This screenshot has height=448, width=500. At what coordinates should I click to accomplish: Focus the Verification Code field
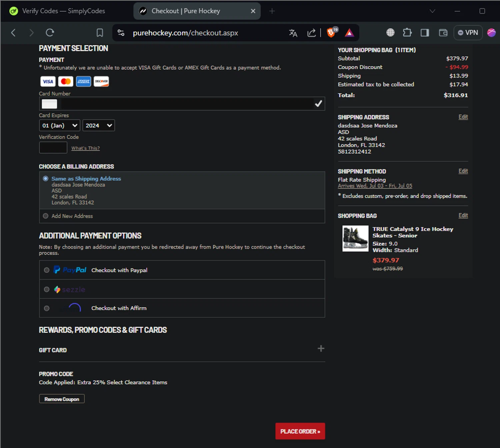pyautogui.click(x=53, y=147)
